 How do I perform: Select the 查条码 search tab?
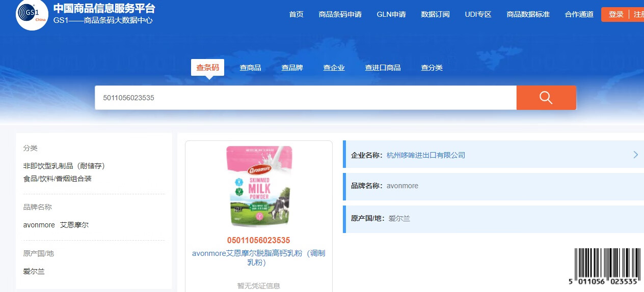coord(207,67)
